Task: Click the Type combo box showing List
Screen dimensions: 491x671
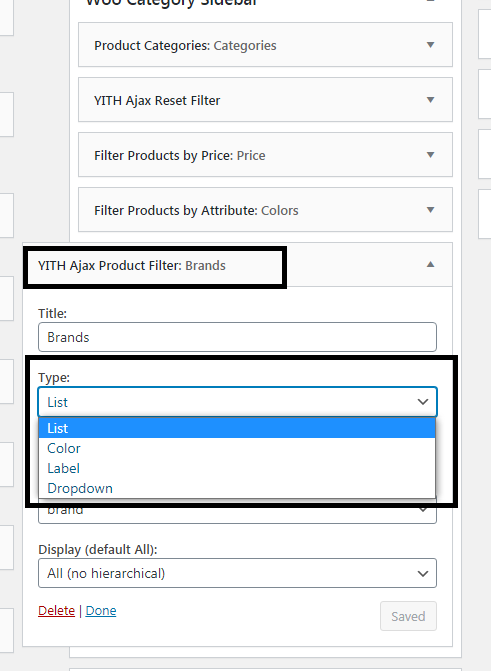Action: (237, 402)
